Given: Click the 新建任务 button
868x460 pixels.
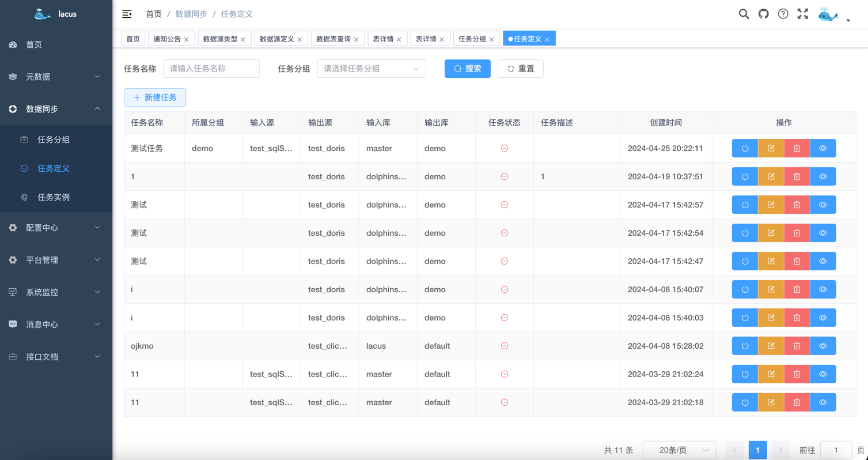Looking at the screenshot, I should coord(155,97).
